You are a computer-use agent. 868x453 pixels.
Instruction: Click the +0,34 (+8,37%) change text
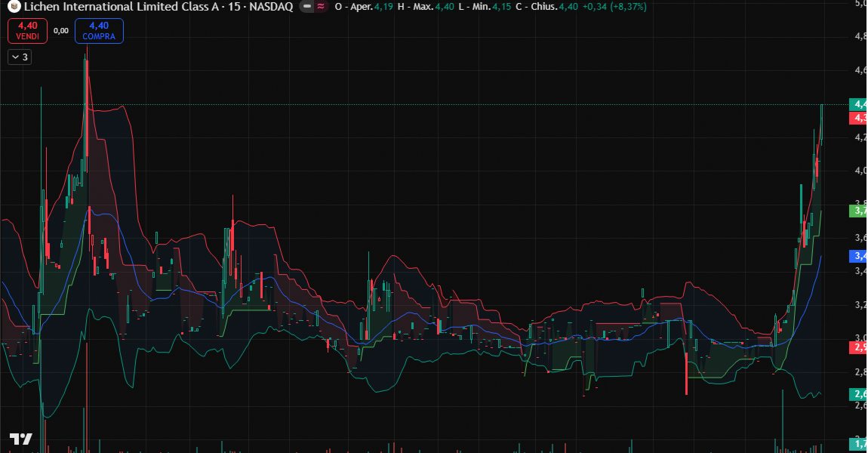[x=614, y=7]
